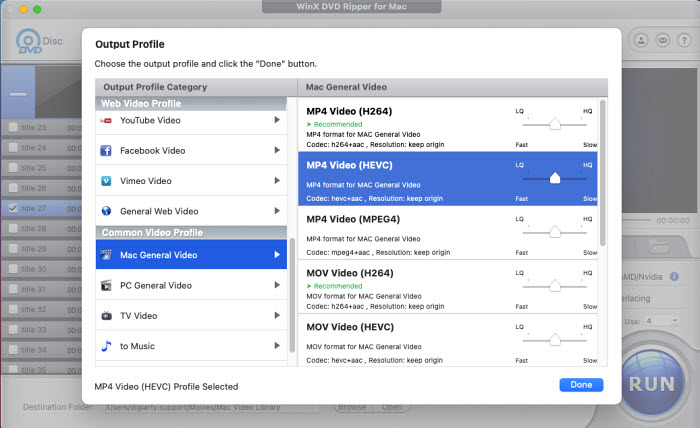Image resolution: width=700 pixels, height=428 pixels.
Task: Expand the Mac General Video arrow
Action: click(277, 254)
